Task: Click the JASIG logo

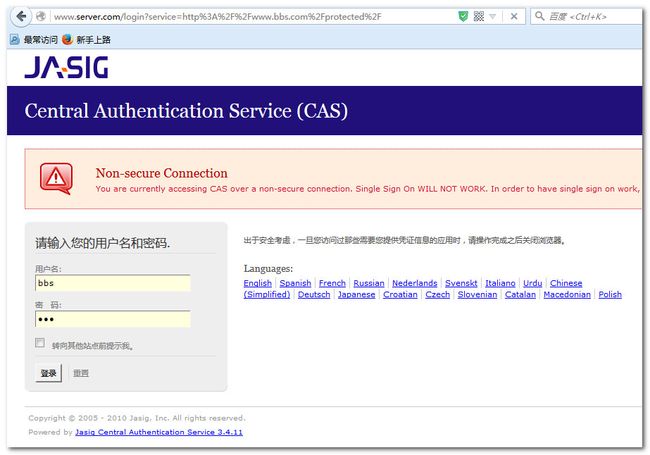Action: point(66,67)
